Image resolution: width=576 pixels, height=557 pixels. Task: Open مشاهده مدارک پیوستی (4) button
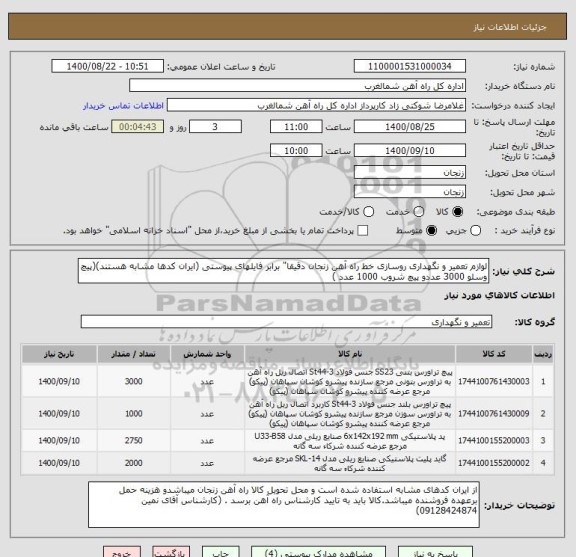click(318, 552)
